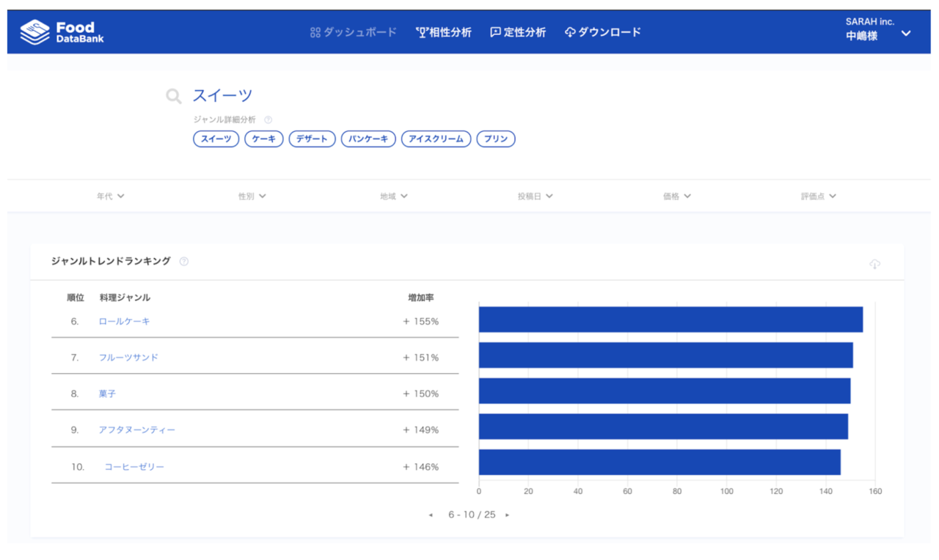This screenshot has height=560, width=939.
Task: Click the Food DataBank logo
Action: click(x=62, y=32)
